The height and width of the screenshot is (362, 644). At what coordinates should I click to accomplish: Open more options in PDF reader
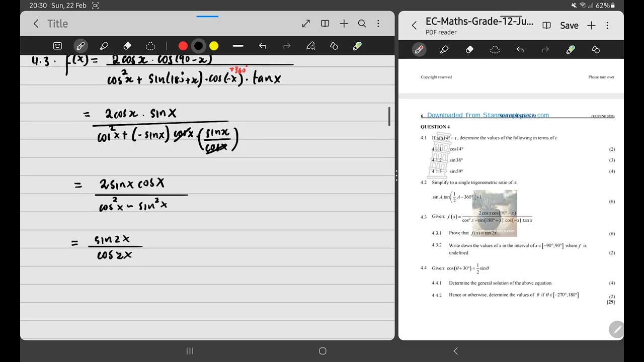[x=607, y=25]
